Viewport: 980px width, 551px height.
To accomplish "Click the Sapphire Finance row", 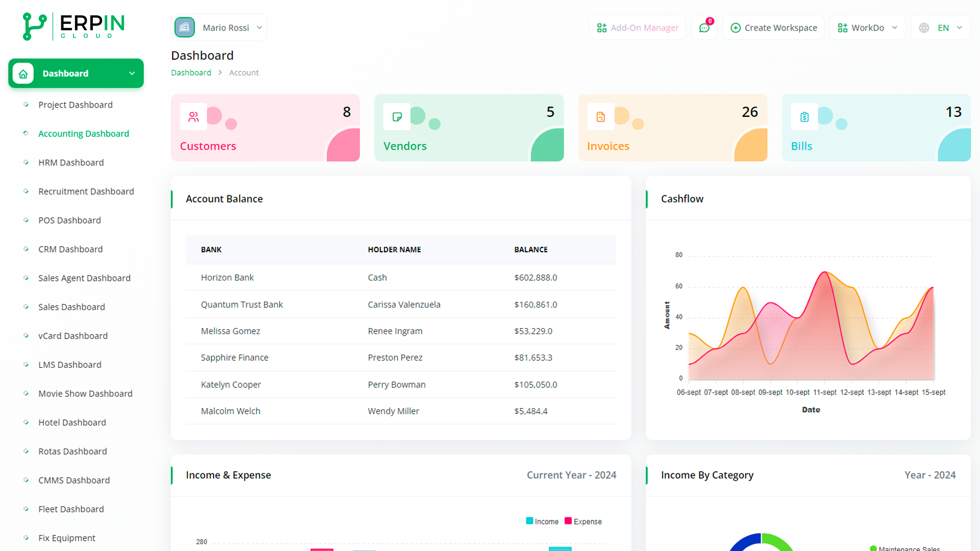I will coord(401,358).
